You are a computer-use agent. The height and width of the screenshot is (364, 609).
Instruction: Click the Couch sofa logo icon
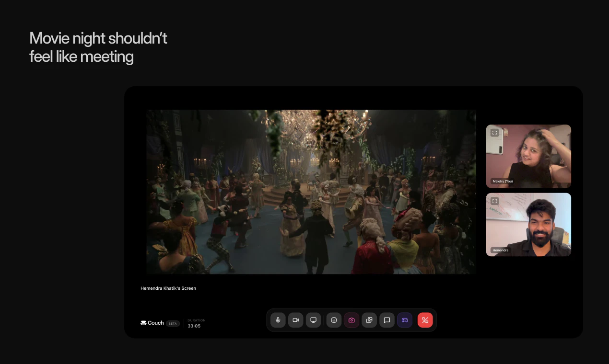(x=143, y=323)
